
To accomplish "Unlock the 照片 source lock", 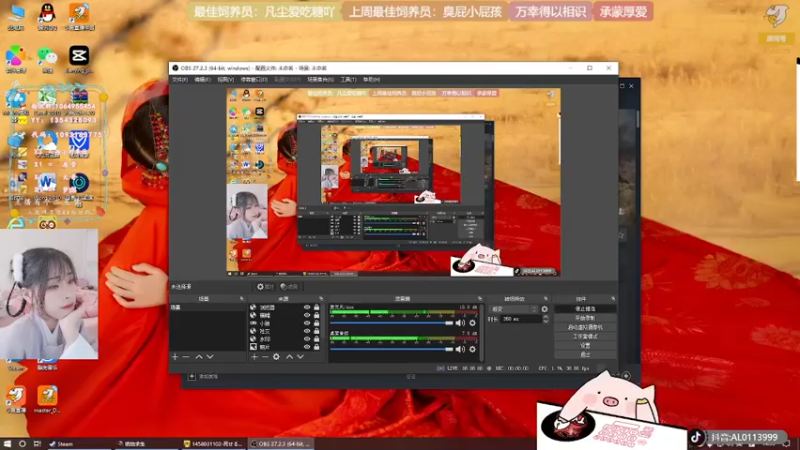I will pyautogui.click(x=316, y=347).
